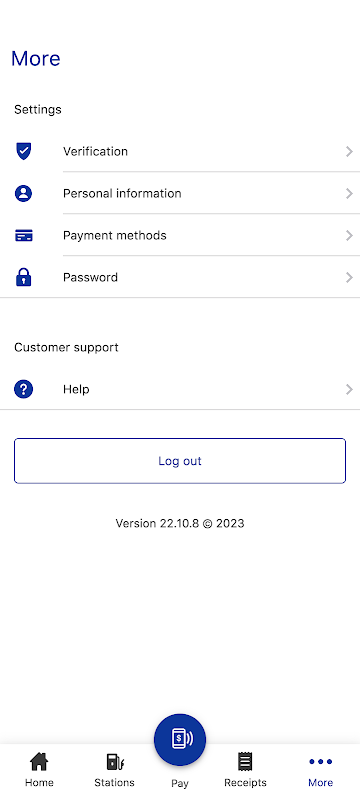This screenshot has height=800, width=360.
Task: Tap the Help question mark icon
Action: coord(23,389)
